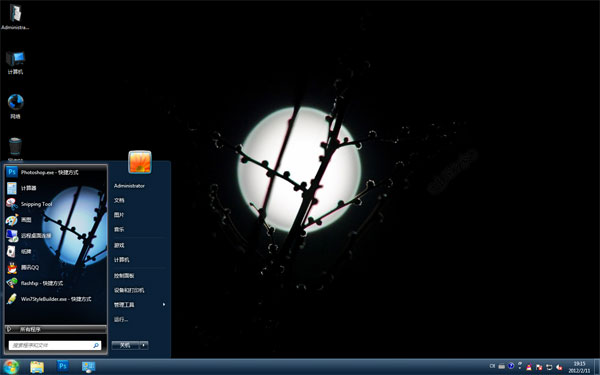The image size is (600, 375).
Task: Open Action Center flag in tray
Action: [x=539, y=367]
